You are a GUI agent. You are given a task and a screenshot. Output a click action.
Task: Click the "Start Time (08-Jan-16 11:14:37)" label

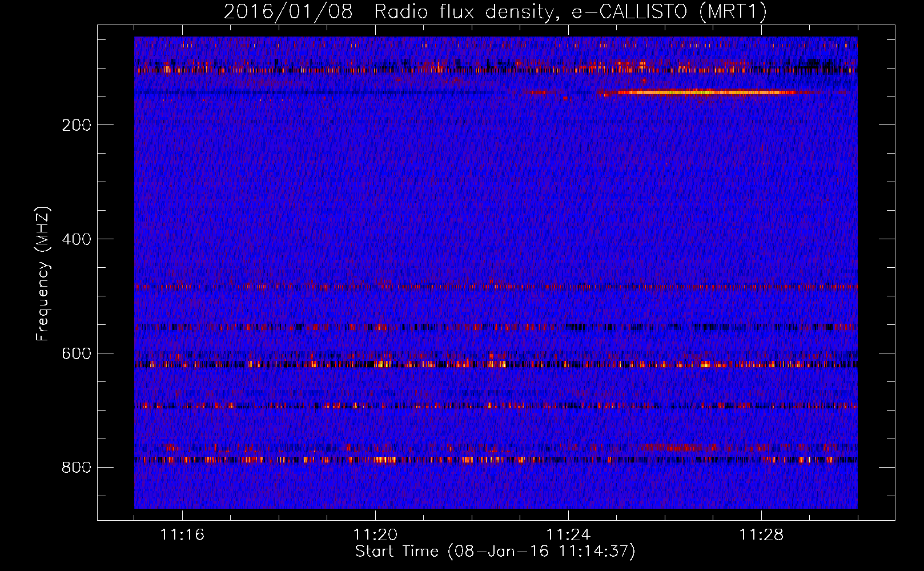[x=495, y=552]
